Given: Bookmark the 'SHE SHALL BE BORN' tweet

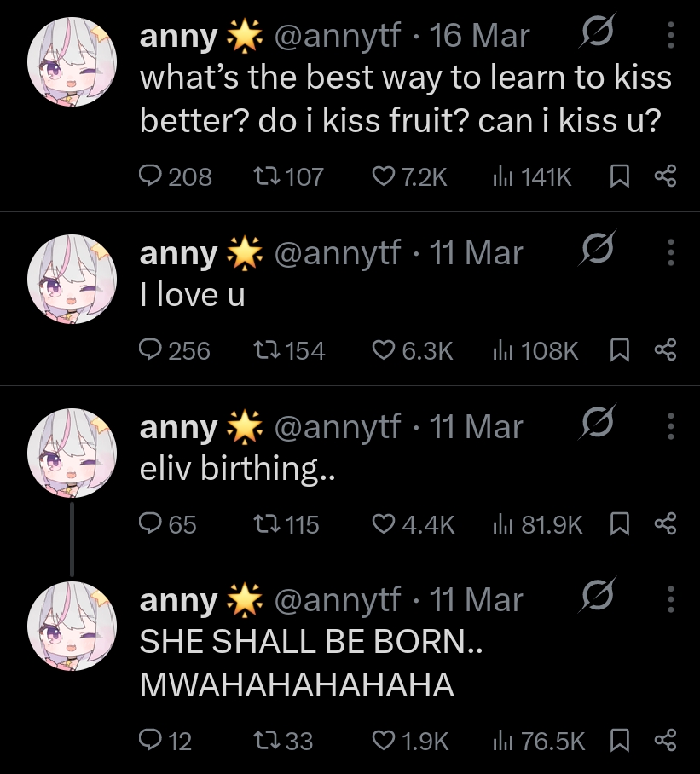Looking at the screenshot, I should click(x=620, y=741).
